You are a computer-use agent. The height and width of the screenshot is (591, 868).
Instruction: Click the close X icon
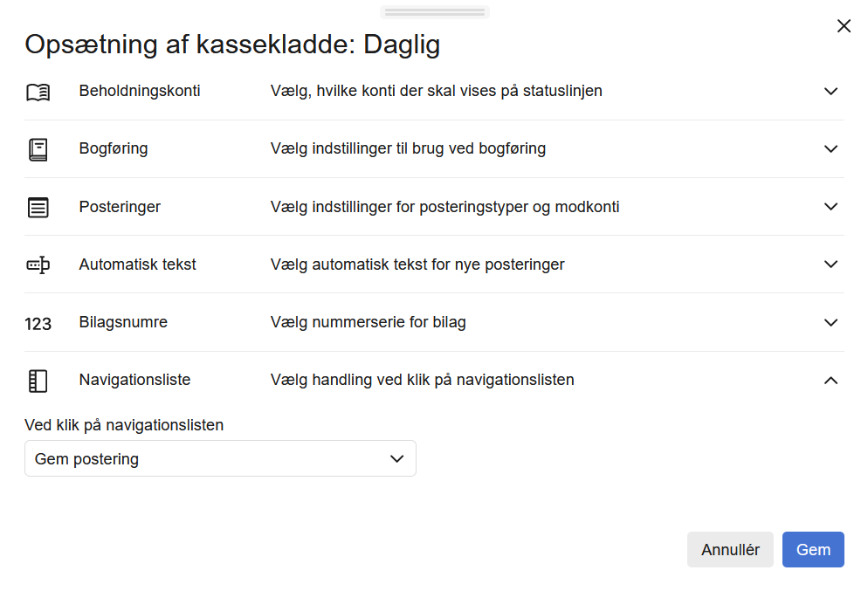[844, 26]
